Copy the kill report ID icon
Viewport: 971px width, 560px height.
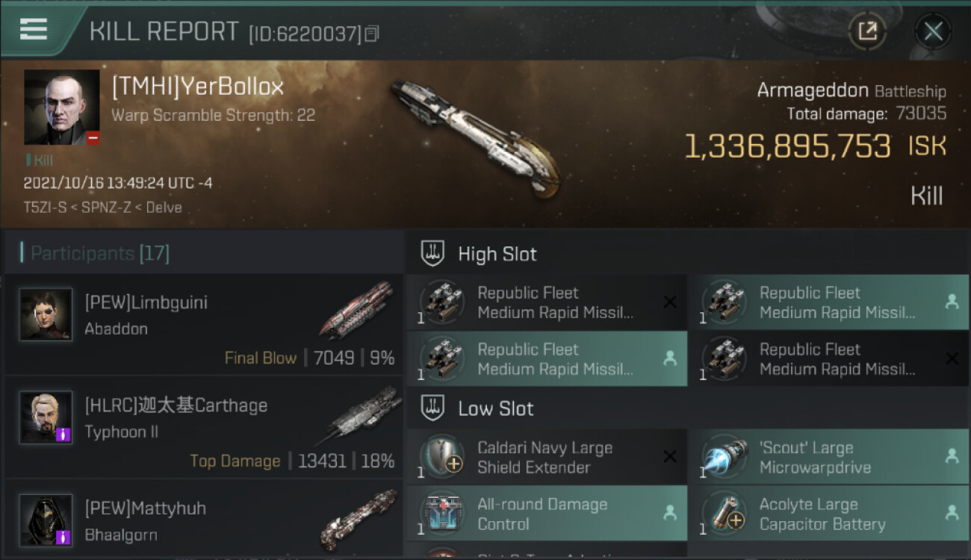[372, 34]
